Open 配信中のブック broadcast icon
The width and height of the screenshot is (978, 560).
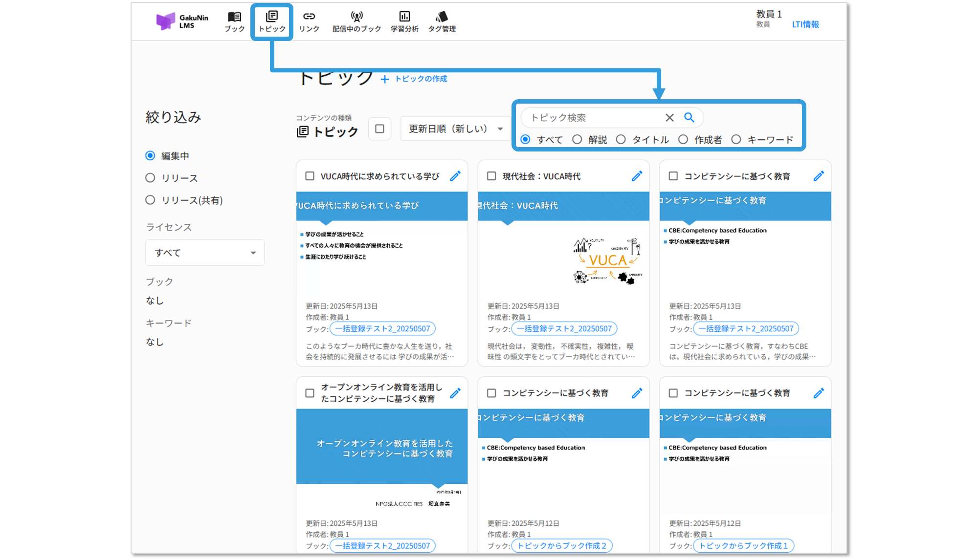click(356, 18)
